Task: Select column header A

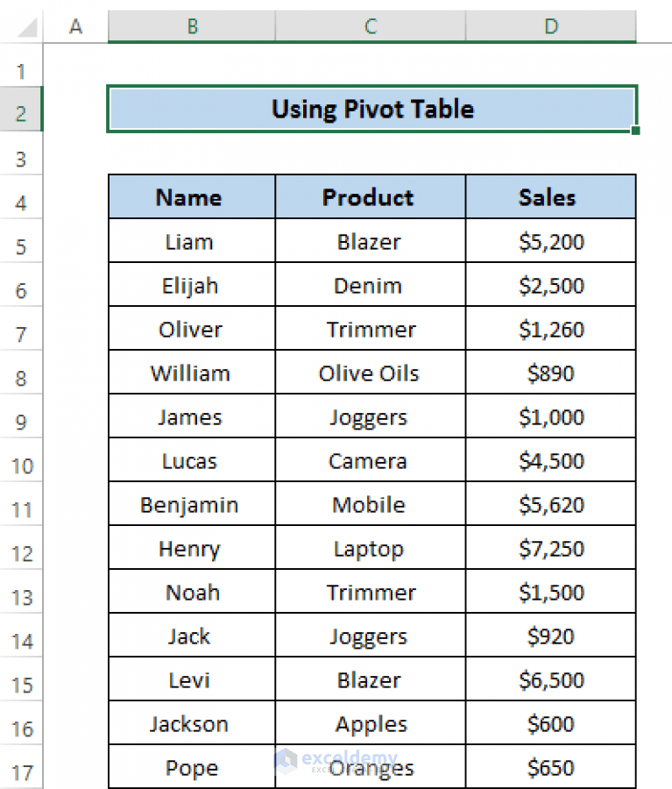Action: [75, 25]
